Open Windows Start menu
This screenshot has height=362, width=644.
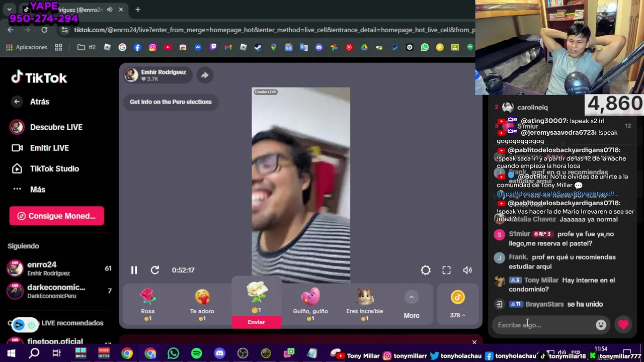tap(11, 353)
